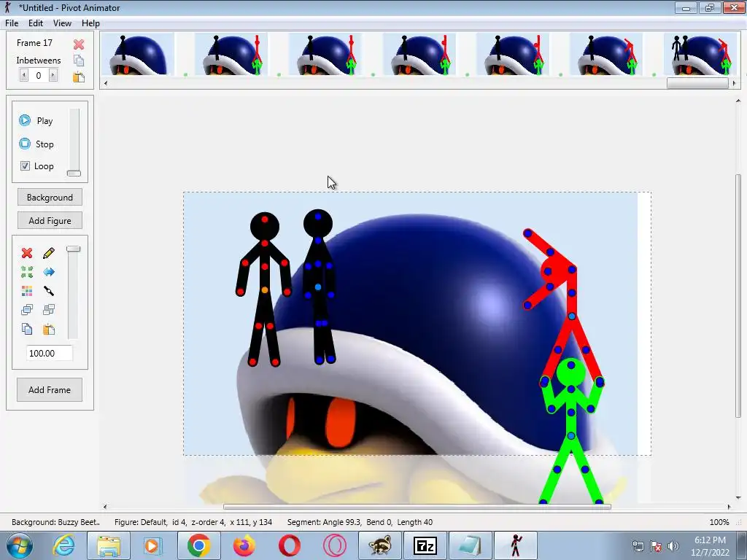Viewport: 747px width, 560px height.
Task: Click timeline scrollbar right arrow
Action: tap(734, 83)
